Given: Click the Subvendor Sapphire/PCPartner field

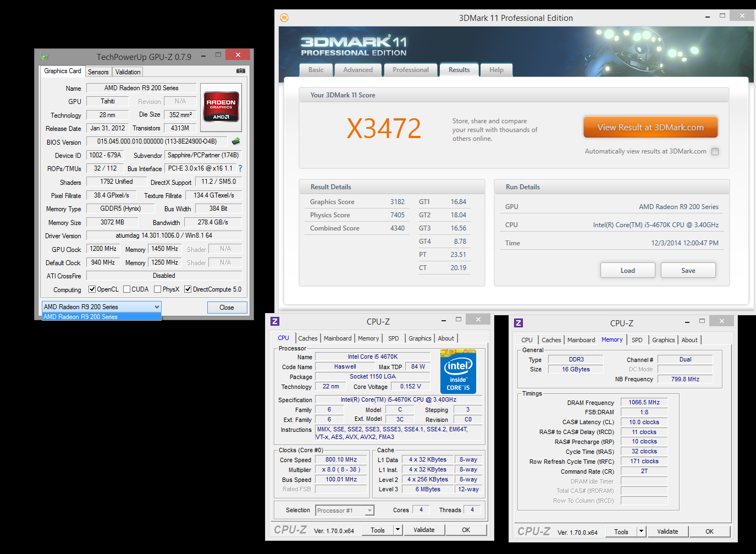Looking at the screenshot, I should point(203,155).
